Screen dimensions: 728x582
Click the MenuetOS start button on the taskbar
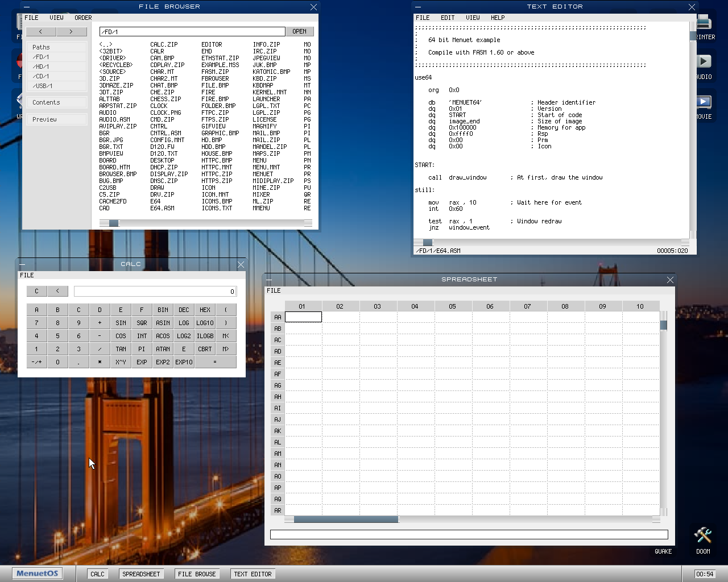pos(37,573)
